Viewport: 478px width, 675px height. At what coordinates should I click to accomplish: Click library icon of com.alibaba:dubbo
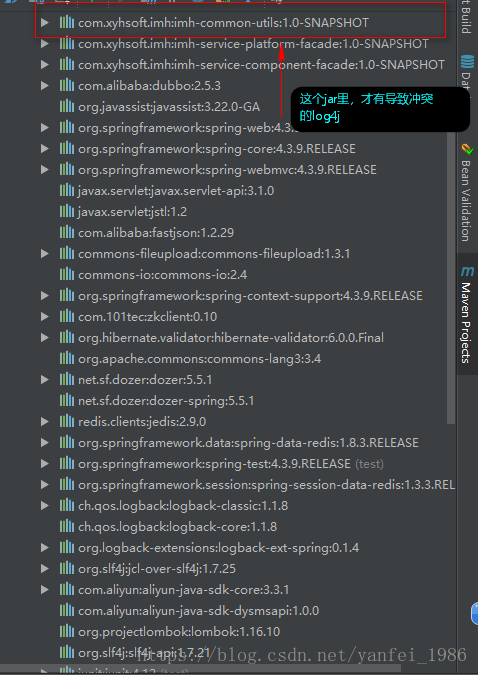[x=67, y=86]
